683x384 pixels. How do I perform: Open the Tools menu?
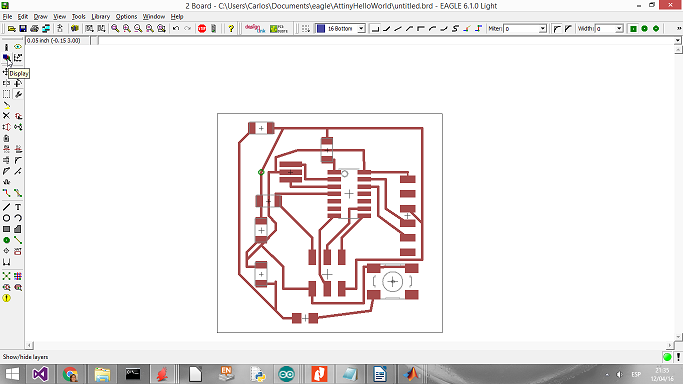point(78,17)
